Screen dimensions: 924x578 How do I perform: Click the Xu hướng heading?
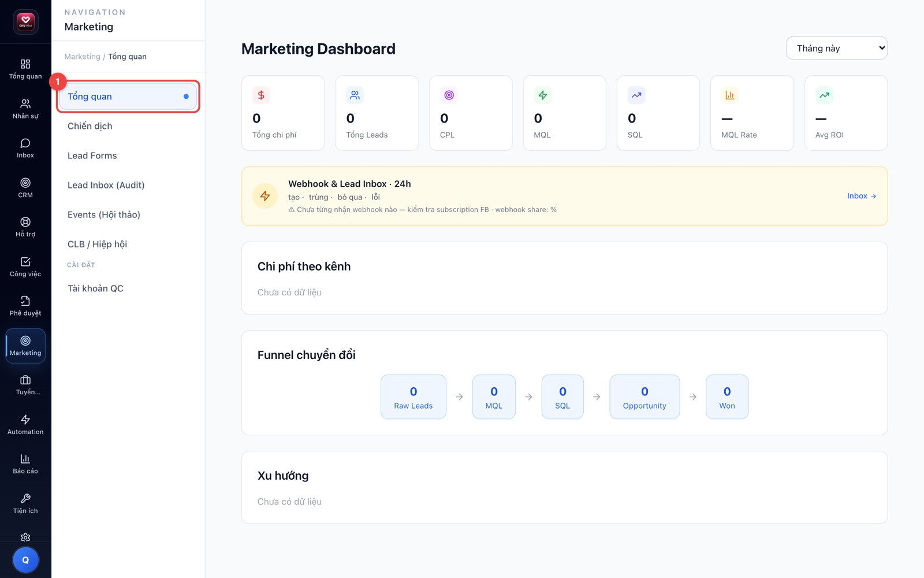coord(283,476)
